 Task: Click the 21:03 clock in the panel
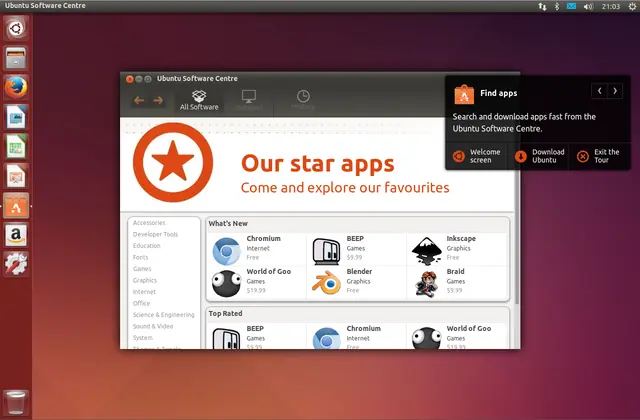click(611, 6)
